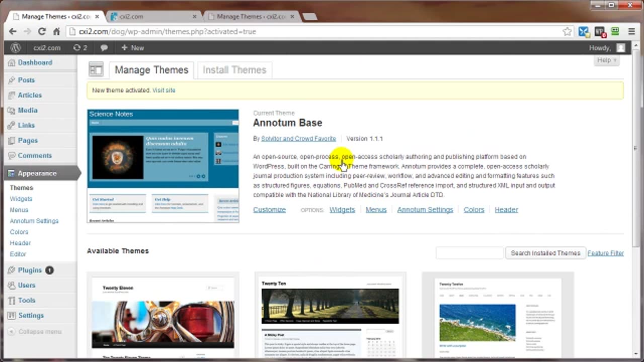Bookmark this page with the star icon
The width and height of the screenshot is (644, 362).
coord(567,32)
